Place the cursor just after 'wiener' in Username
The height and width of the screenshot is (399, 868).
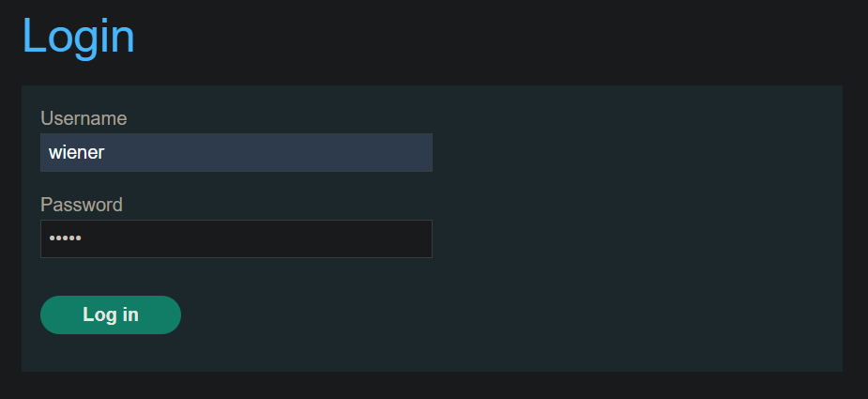click(x=106, y=152)
